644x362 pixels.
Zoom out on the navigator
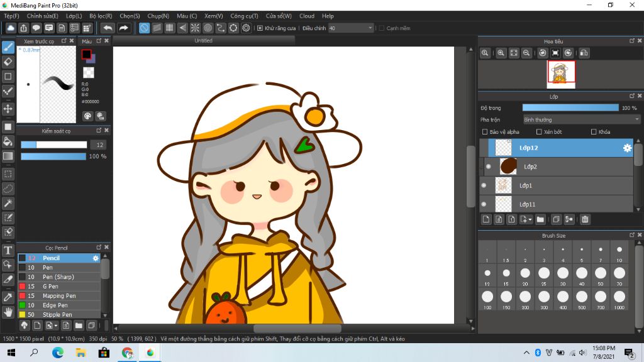tap(526, 53)
